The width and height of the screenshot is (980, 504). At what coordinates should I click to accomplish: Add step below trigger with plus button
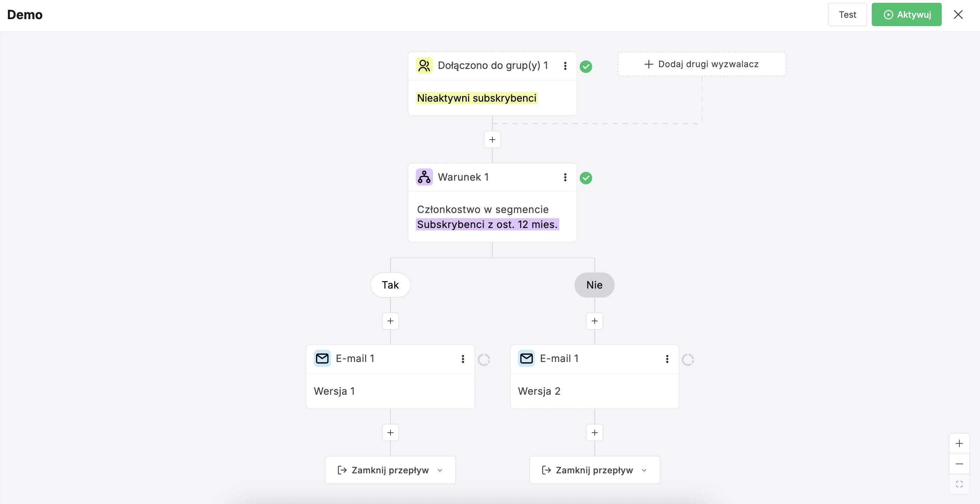pos(492,140)
